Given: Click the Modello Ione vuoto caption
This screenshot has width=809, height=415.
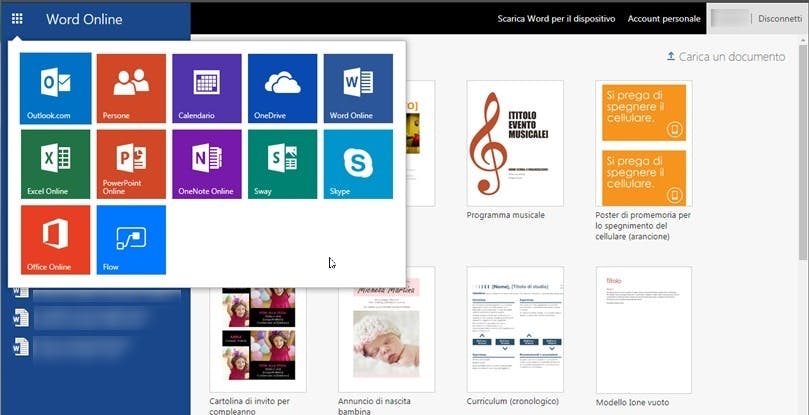Looking at the screenshot, I should click(x=633, y=402).
